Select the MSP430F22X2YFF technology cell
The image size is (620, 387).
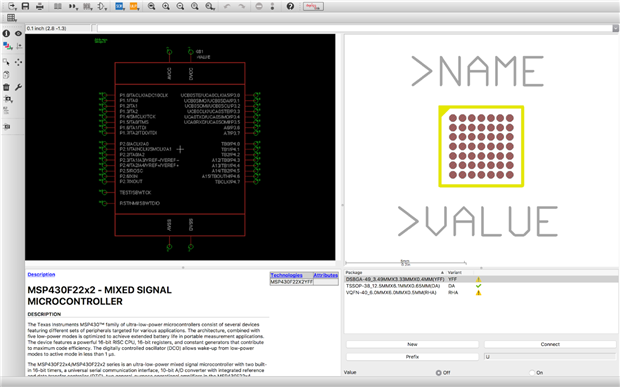point(292,282)
